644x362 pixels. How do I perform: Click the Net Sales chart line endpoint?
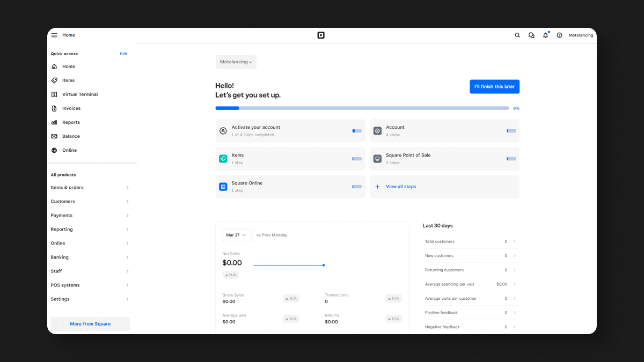(x=323, y=265)
